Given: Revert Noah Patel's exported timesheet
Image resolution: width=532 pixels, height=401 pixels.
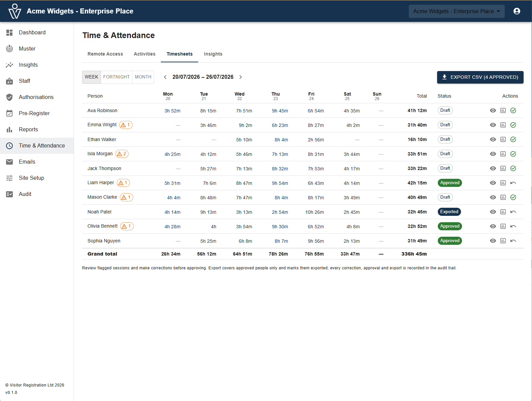Looking at the screenshot, I should pos(513,212).
